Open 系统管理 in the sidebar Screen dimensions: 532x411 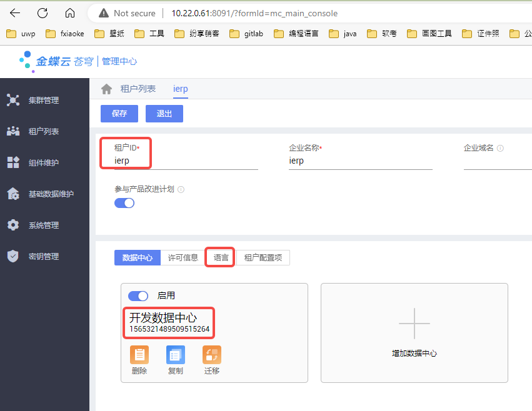(44, 225)
